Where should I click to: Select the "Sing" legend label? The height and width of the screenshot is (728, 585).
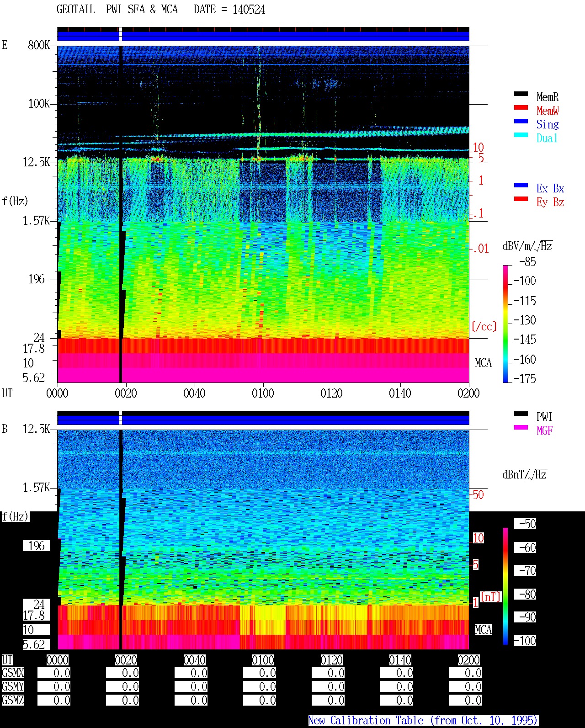pos(548,124)
